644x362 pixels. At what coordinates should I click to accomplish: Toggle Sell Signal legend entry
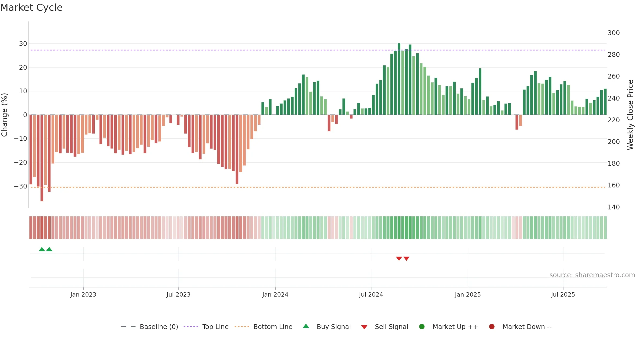[x=385, y=327]
